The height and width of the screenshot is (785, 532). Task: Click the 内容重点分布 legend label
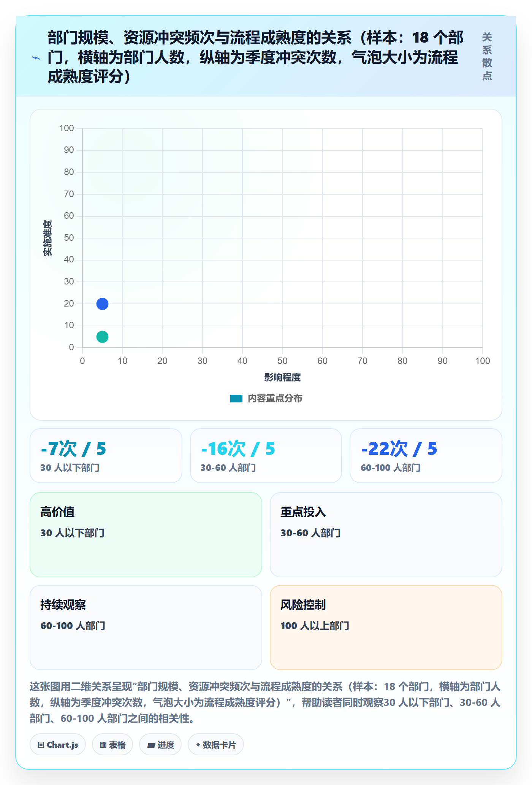[x=275, y=399]
